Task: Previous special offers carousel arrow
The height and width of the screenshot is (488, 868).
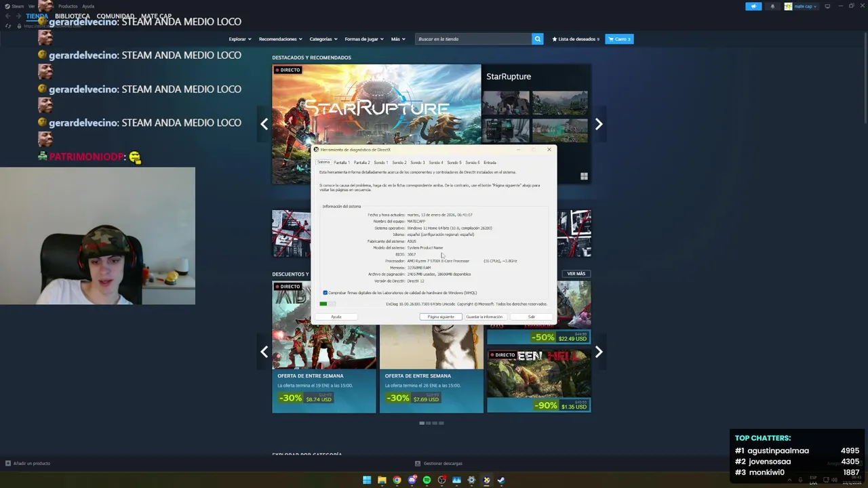Action: (264, 352)
